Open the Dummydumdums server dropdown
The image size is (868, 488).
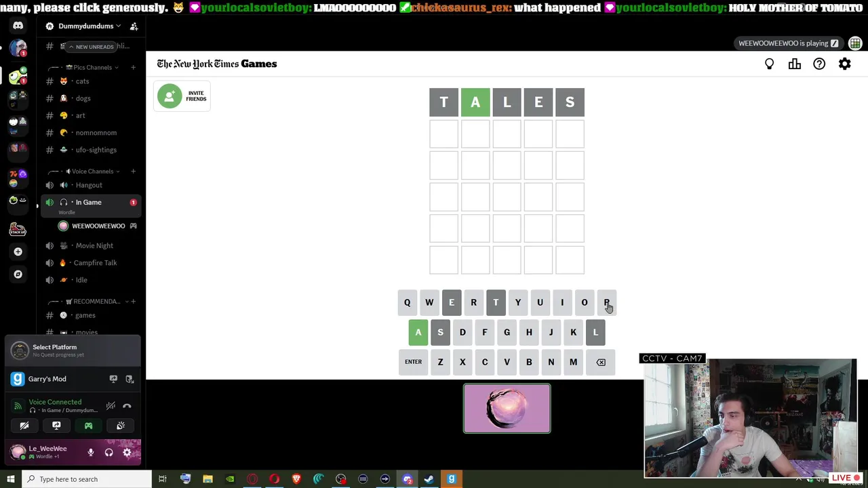click(x=85, y=26)
